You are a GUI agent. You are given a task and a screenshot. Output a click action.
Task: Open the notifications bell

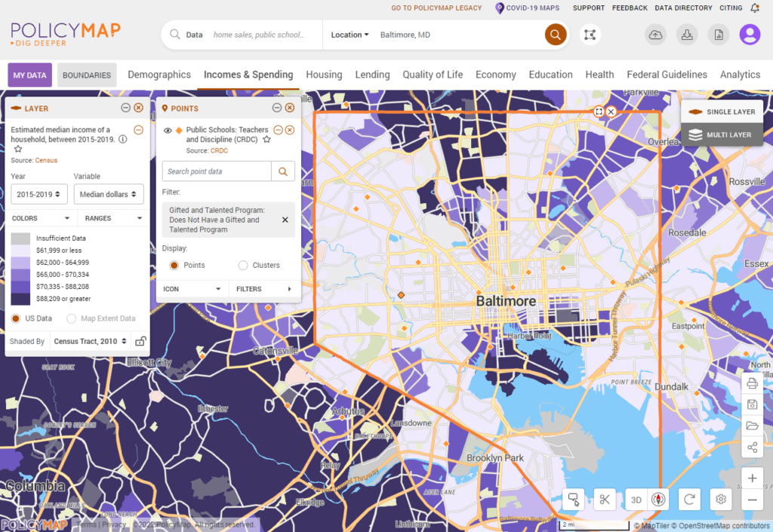pos(755,8)
